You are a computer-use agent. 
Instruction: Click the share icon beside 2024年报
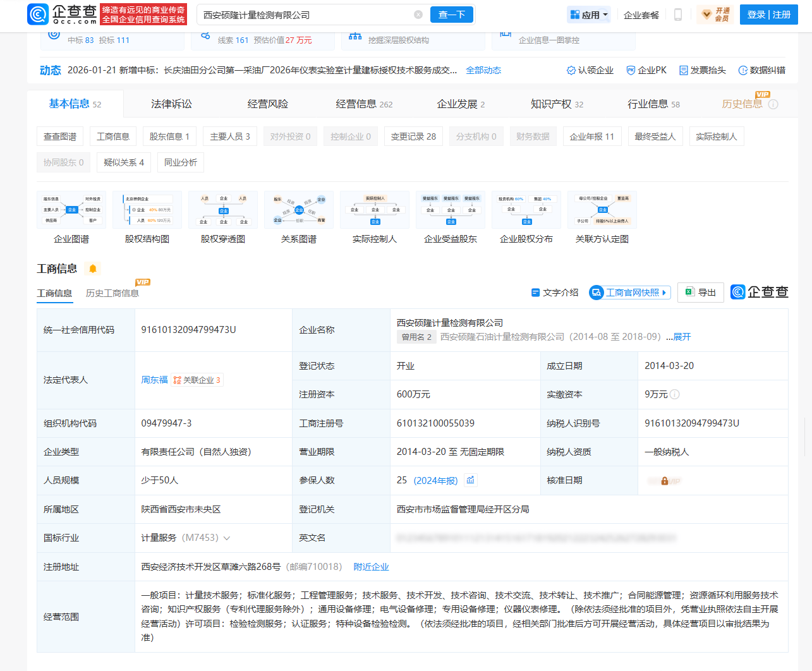pyautogui.click(x=470, y=480)
